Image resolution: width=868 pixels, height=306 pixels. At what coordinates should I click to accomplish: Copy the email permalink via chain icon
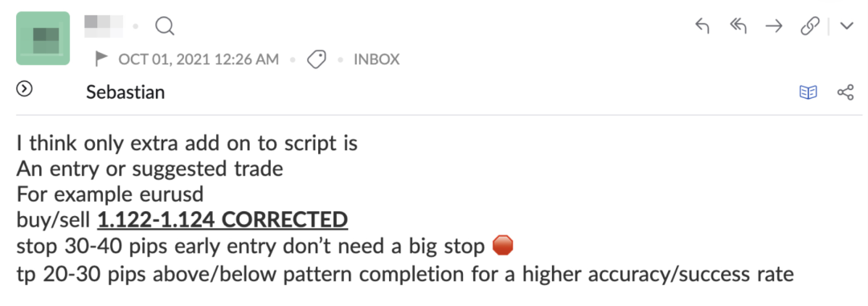[x=810, y=27]
